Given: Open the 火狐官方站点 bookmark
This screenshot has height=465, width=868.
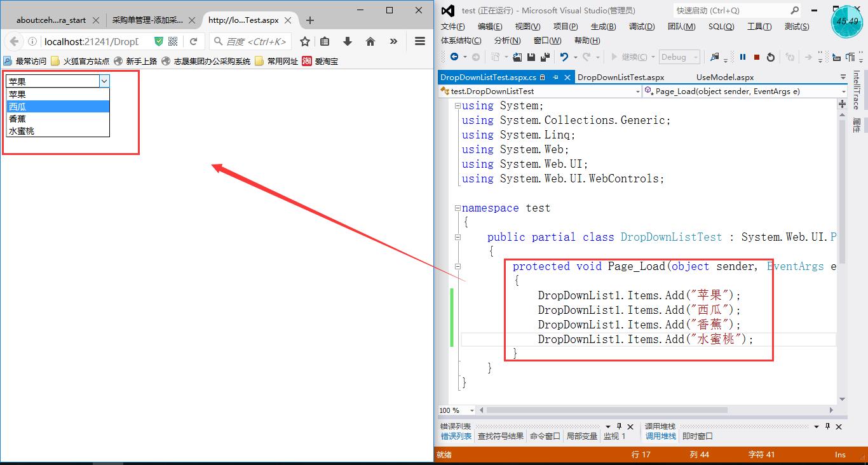Looking at the screenshot, I should point(80,62).
